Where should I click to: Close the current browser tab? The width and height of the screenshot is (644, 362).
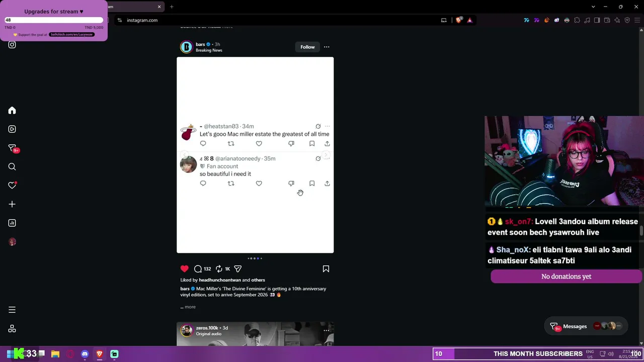(x=159, y=7)
